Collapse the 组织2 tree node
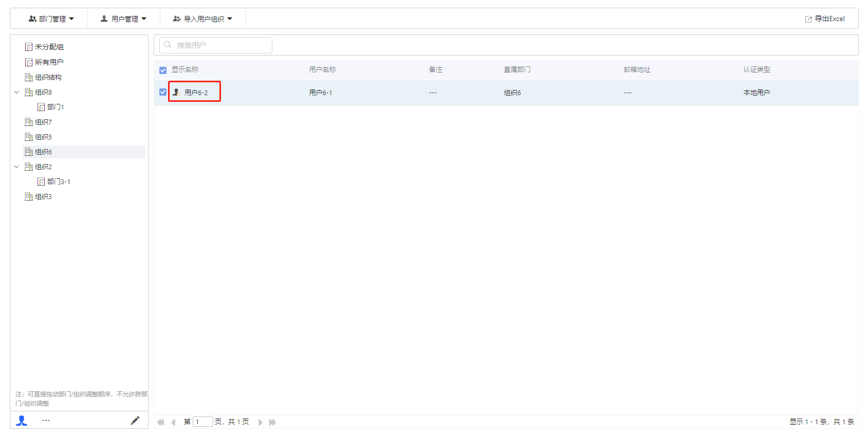Image resolution: width=868 pixels, height=435 pixels. coord(16,167)
